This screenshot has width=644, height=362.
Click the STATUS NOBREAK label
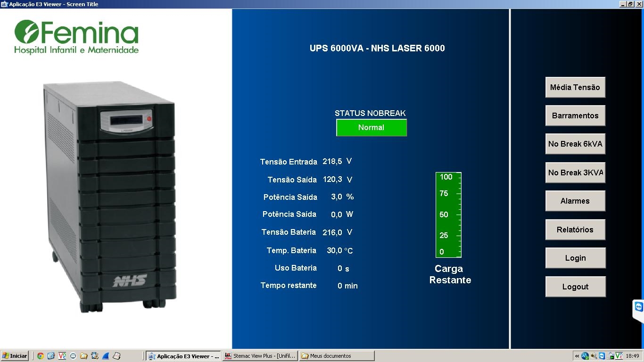[370, 113]
